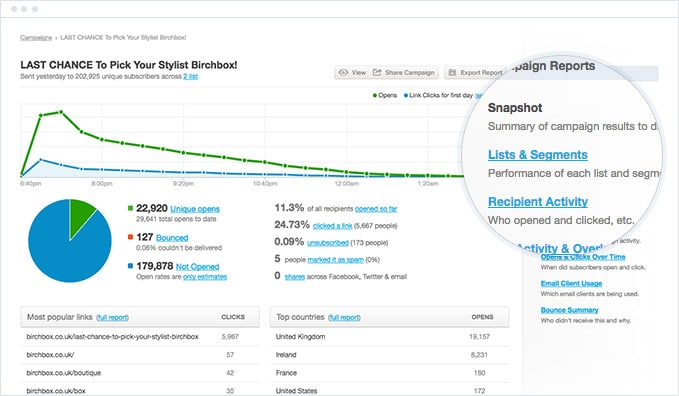Image resolution: width=679 pixels, height=396 pixels.
Task: Click the Share Campaign button
Action: coord(404,72)
